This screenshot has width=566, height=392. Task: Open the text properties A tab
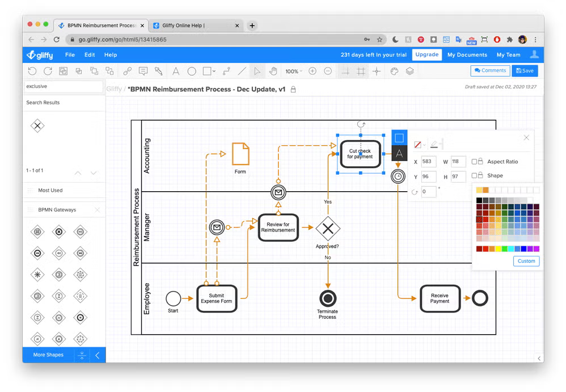399,153
